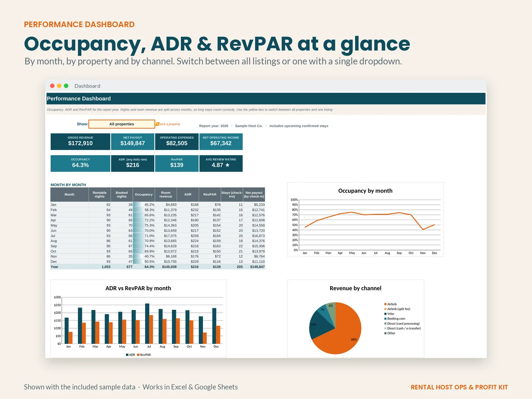Click the RevPAR legend entry under the bar chart

144,355
